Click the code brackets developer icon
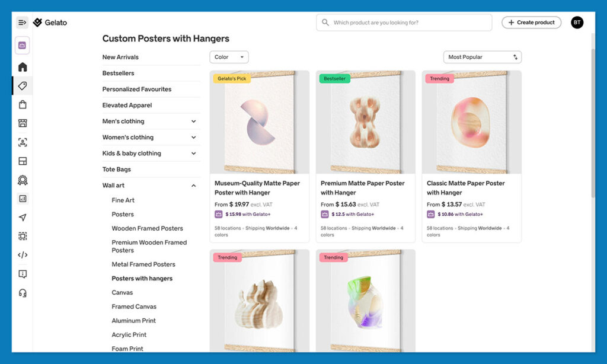607x364 pixels. click(x=23, y=255)
